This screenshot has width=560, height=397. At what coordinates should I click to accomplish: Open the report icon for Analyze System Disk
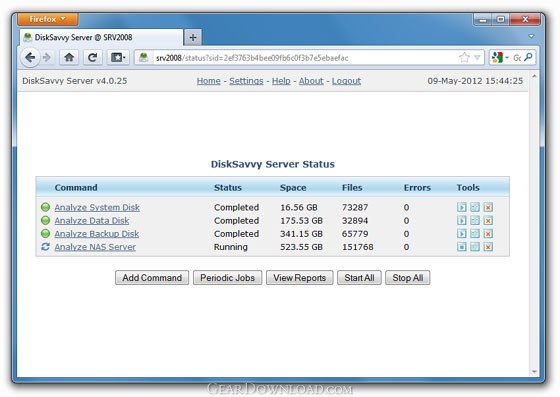[x=475, y=207]
